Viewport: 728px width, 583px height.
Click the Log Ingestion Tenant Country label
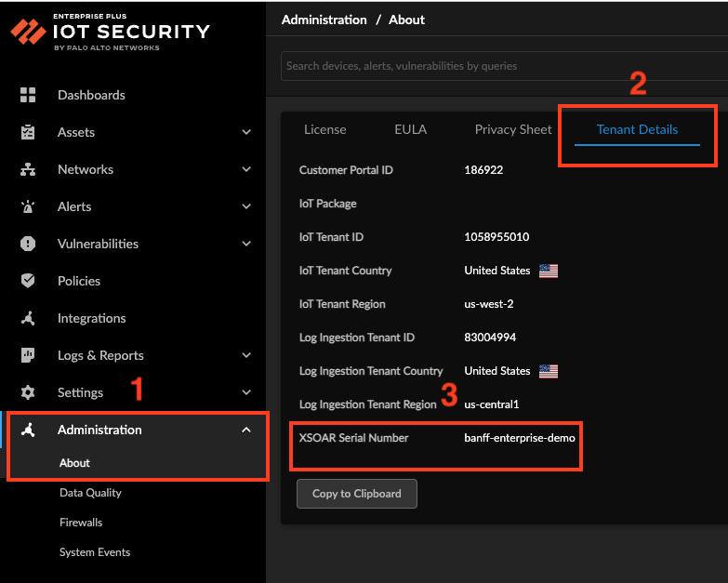point(371,370)
